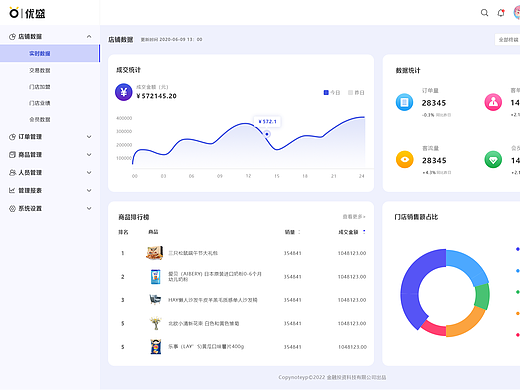This screenshot has width=520, height=390.
Task: Click the orange eye 客流量 icon
Action: [404, 159]
